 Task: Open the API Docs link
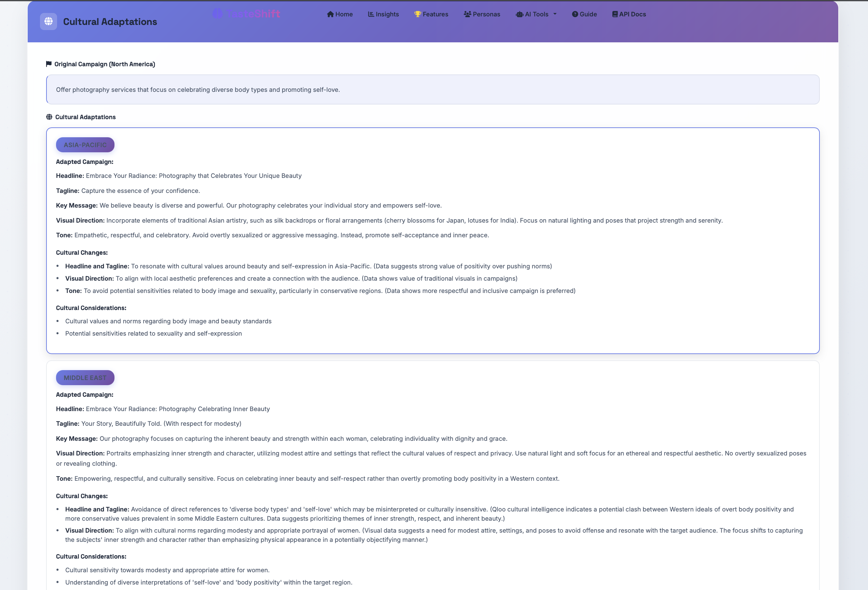pos(632,14)
